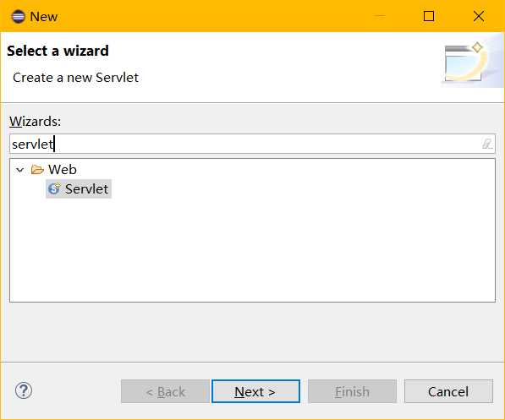The height and width of the screenshot is (420, 505).
Task: Open the help question mark icon
Action: pyautogui.click(x=24, y=390)
